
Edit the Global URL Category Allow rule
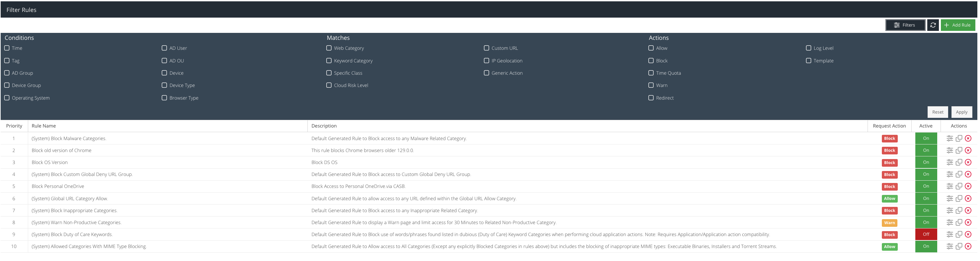pos(949,199)
